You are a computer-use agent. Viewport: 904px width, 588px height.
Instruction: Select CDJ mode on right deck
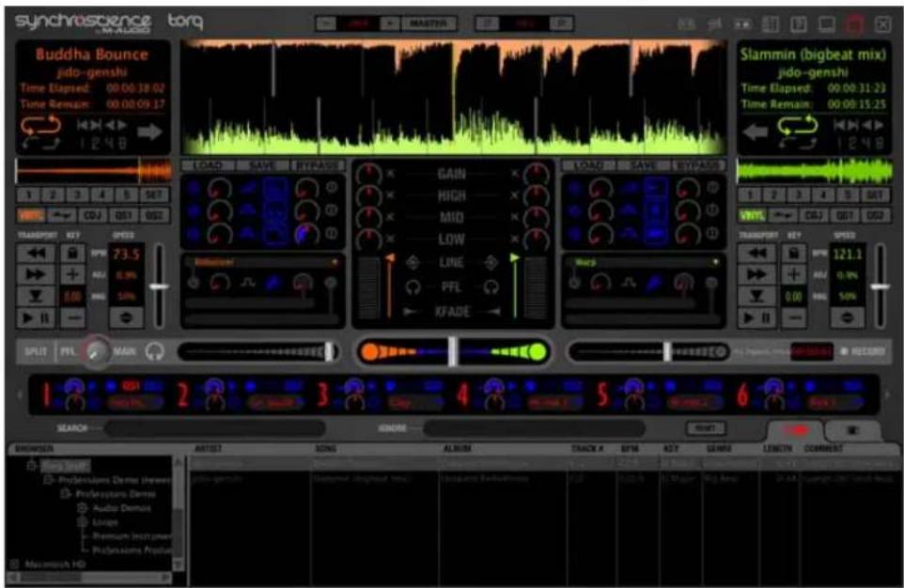[813, 216]
